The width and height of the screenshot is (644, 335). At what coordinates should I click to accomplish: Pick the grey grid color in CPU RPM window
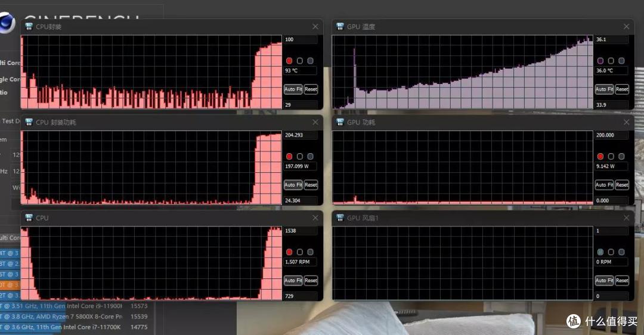(x=311, y=252)
